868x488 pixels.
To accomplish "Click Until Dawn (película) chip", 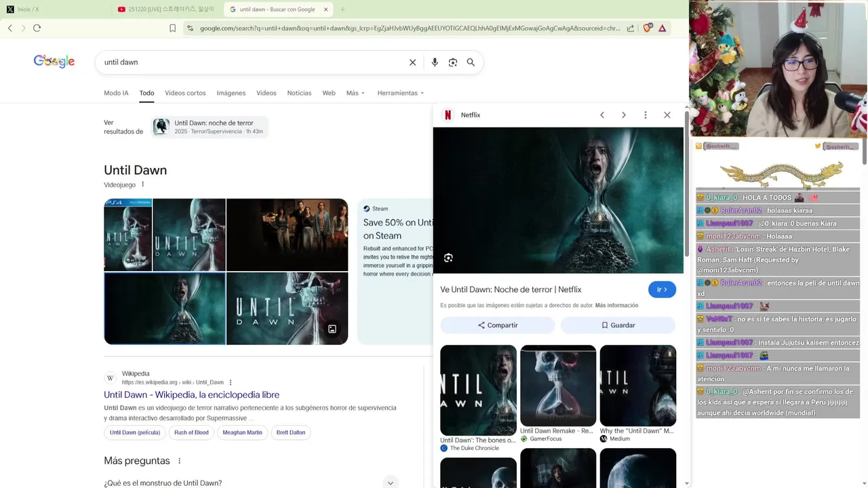I will 135,432.
